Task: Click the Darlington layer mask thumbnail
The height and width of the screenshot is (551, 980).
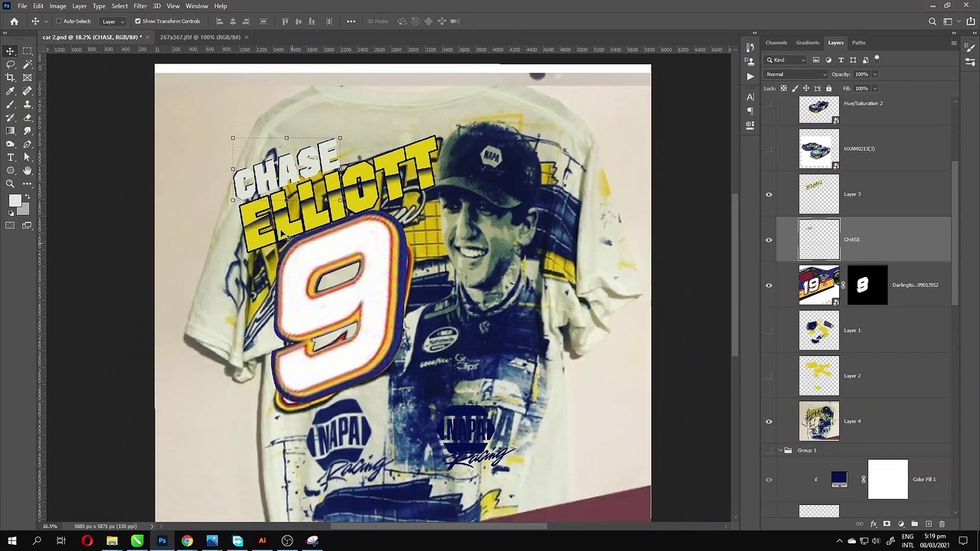Action: [x=867, y=285]
